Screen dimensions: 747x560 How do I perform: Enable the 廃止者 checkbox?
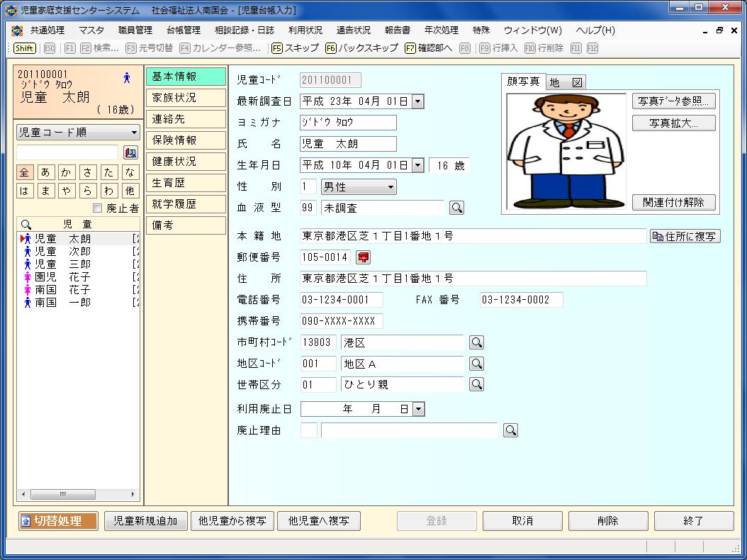click(x=98, y=208)
